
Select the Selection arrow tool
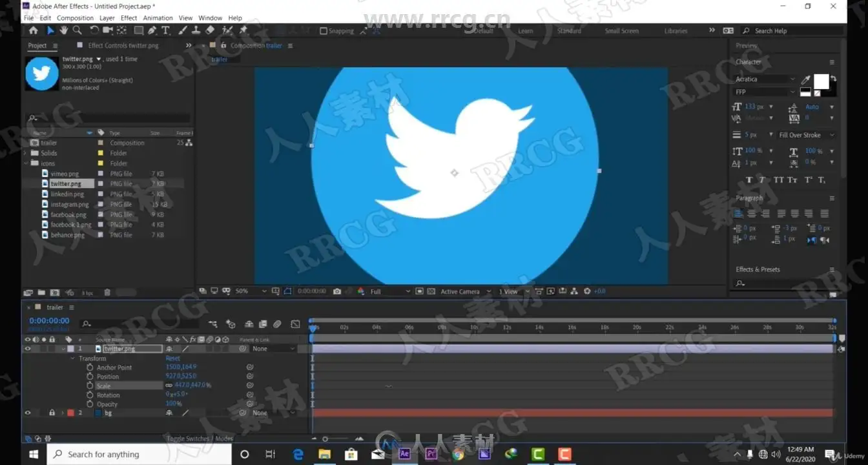point(50,30)
